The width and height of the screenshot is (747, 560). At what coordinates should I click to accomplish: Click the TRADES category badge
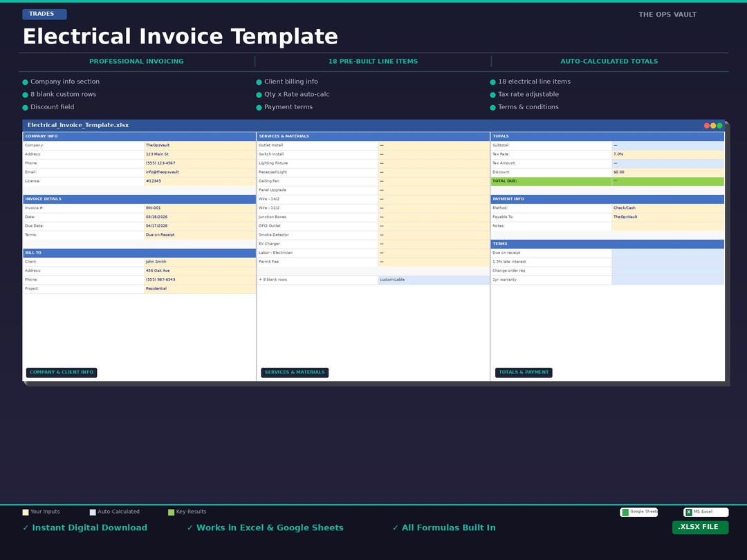(x=44, y=15)
